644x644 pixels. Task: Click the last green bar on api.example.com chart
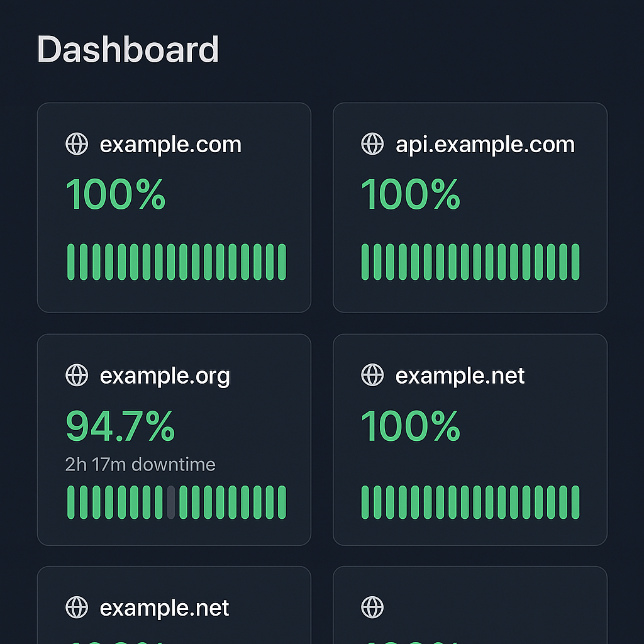(576, 262)
